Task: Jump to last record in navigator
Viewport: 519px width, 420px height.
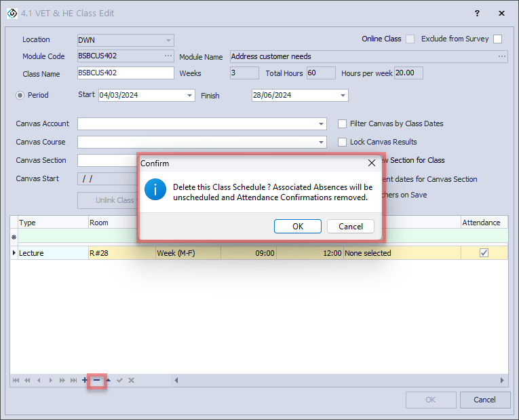Action: pyautogui.click(x=73, y=381)
